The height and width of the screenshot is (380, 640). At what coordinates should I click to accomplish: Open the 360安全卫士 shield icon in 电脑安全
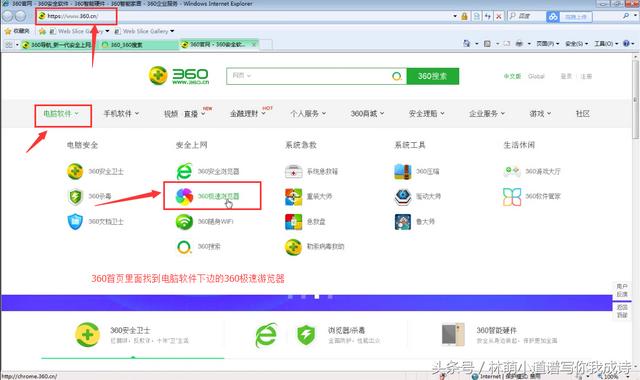coord(75,171)
